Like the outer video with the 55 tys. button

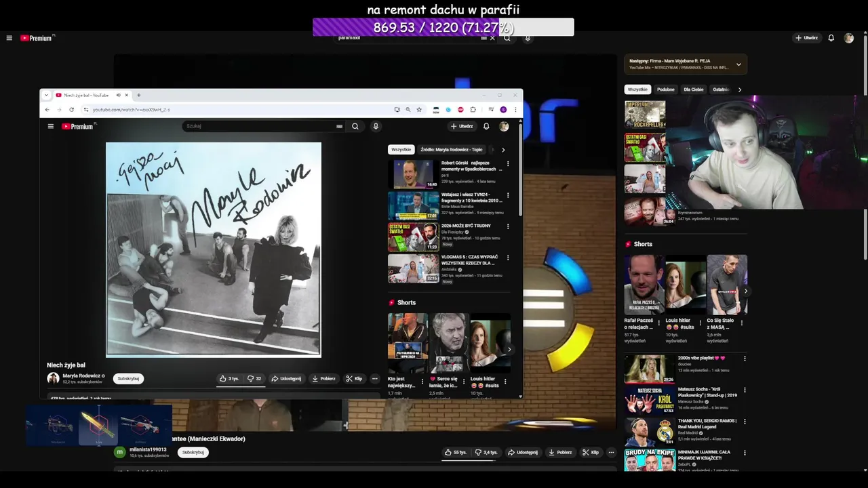point(456,452)
